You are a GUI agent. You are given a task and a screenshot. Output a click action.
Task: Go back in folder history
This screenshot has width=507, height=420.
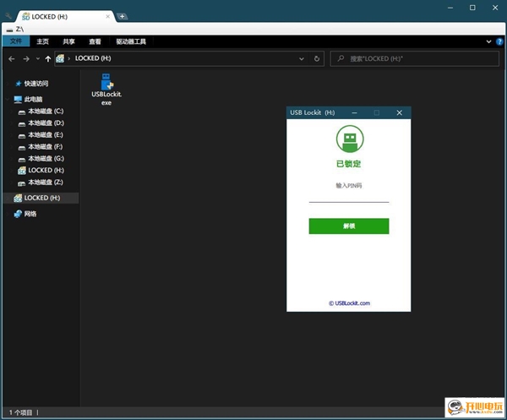pos(12,59)
